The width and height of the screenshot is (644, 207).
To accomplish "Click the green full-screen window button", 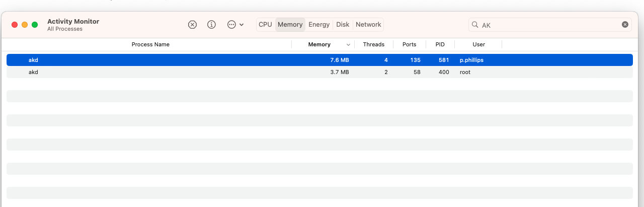I will point(35,25).
